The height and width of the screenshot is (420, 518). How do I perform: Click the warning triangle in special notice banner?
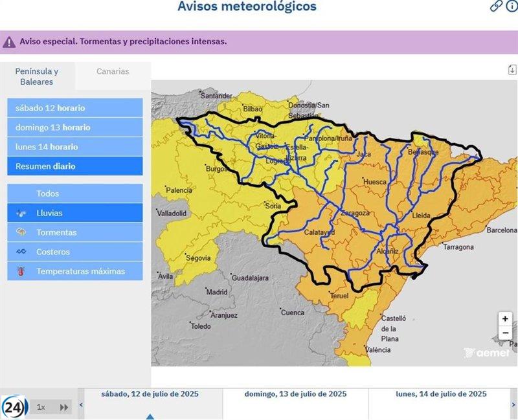9,42
